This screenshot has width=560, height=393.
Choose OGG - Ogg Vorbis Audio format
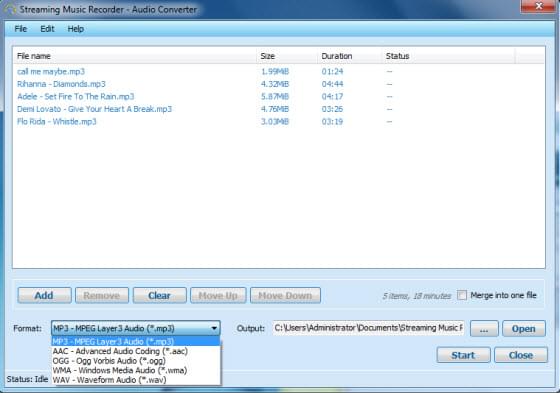tap(136, 360)
